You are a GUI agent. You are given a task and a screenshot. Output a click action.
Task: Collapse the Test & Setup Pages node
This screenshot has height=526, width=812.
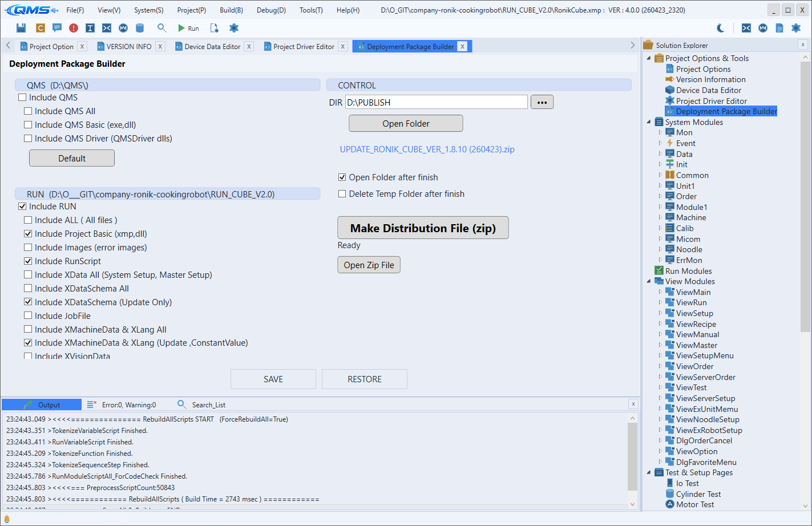(649, 472)
